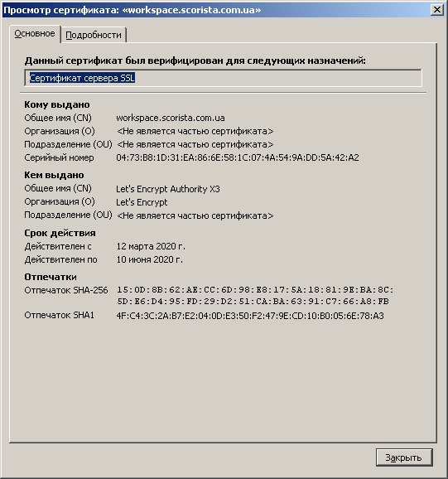448x479 pixels.
Task: Click subject Организация (O) not-part-of-certificate value
Action: [x=195, y=132]
